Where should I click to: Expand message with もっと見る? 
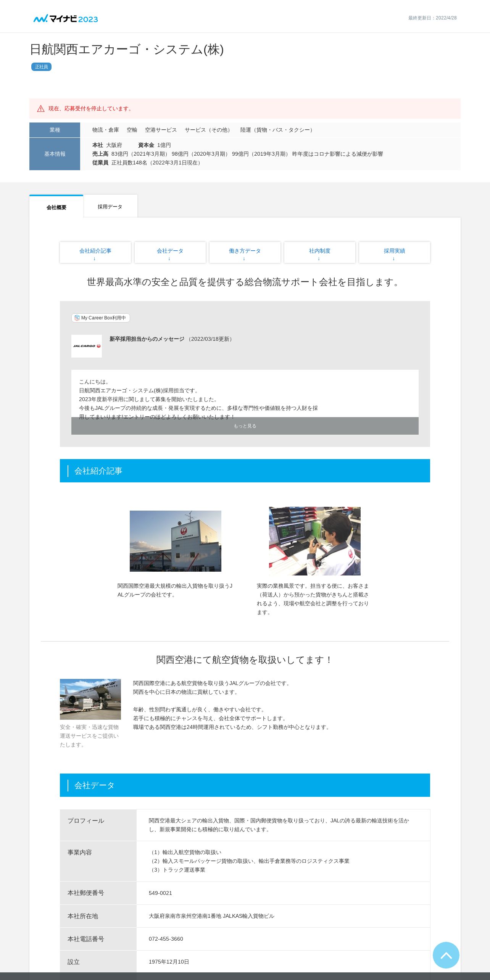coord(245,426)
